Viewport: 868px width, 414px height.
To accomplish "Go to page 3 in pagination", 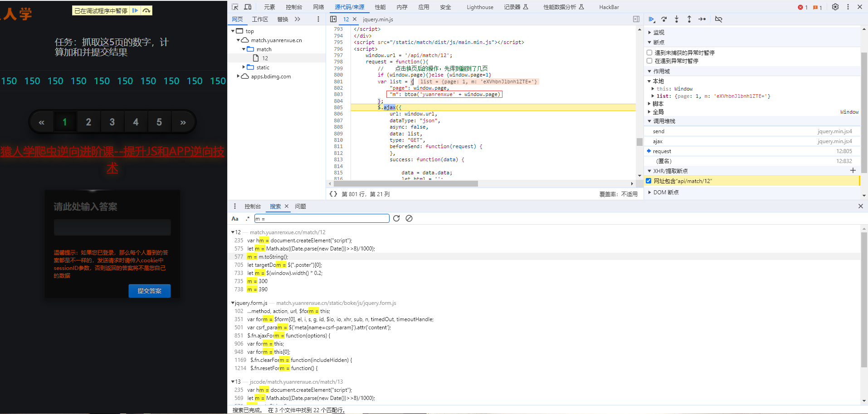I will click(x=112, y=122).
